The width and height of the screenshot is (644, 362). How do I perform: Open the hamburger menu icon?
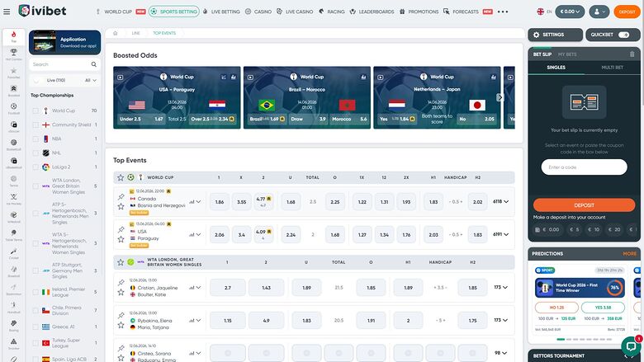[7, 12]
